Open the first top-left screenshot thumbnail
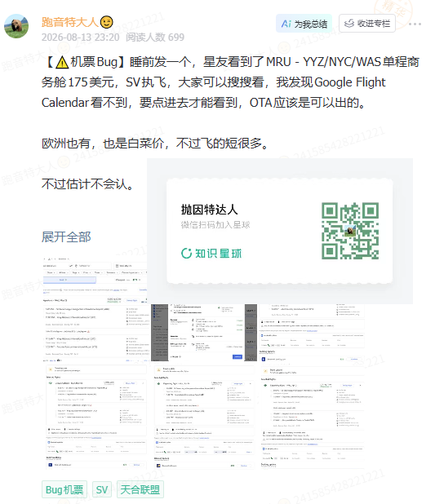Viewport: 435px width, 504px height. pyautogui.click(x=95, y=310)
